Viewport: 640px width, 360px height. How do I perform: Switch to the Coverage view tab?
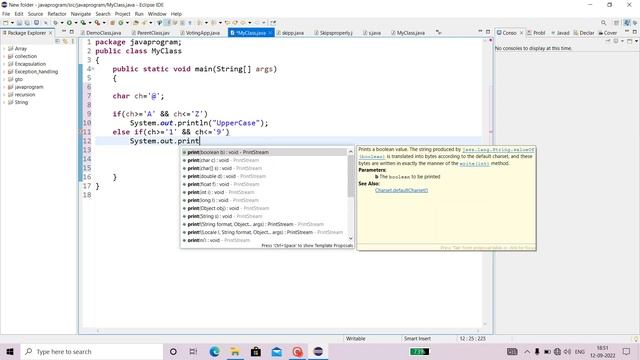coord(608,33)
